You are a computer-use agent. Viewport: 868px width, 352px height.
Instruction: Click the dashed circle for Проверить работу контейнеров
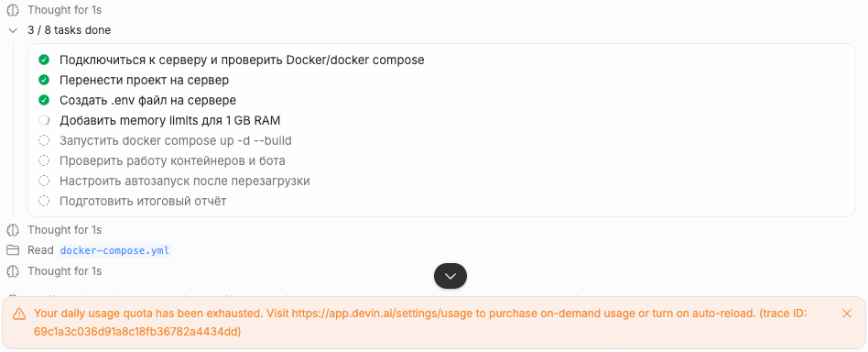click(x=44, y=160)
